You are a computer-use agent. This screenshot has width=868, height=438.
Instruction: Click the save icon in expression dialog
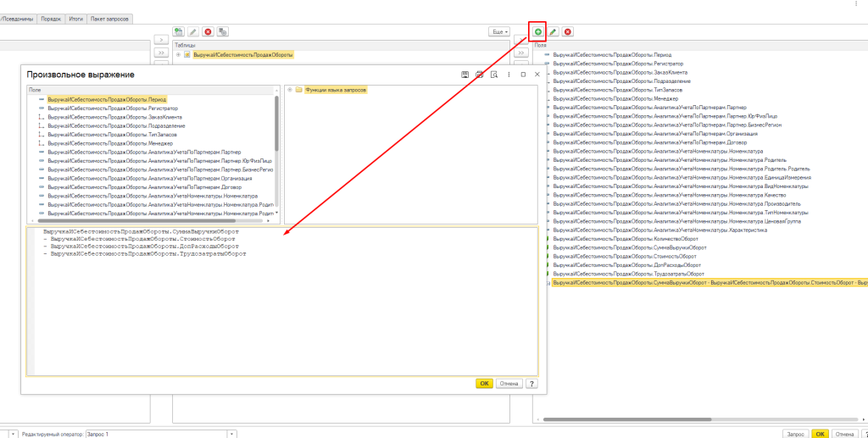[465, 75]
